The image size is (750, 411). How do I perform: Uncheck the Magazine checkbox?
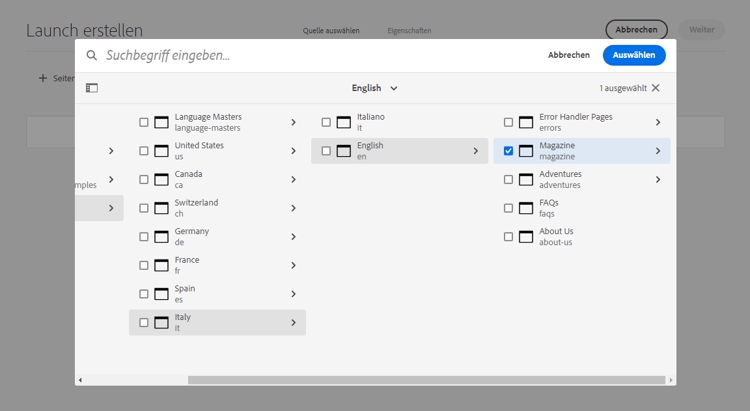pos(508,151)
